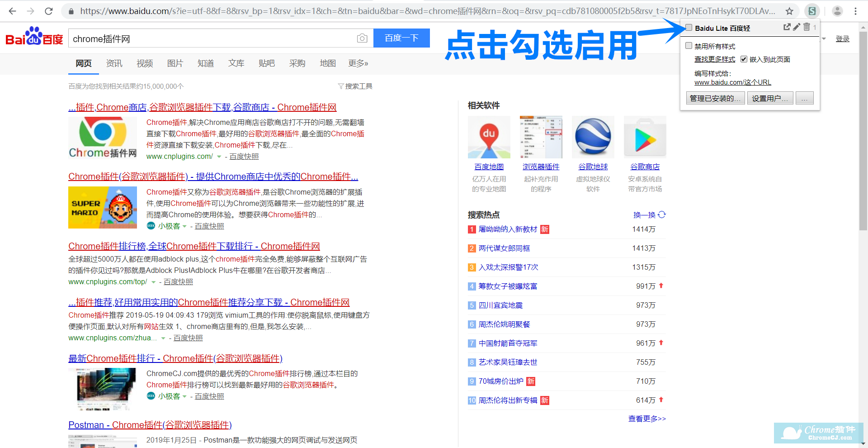Expand 小极客 dropdown under Super Mario result

184,226
